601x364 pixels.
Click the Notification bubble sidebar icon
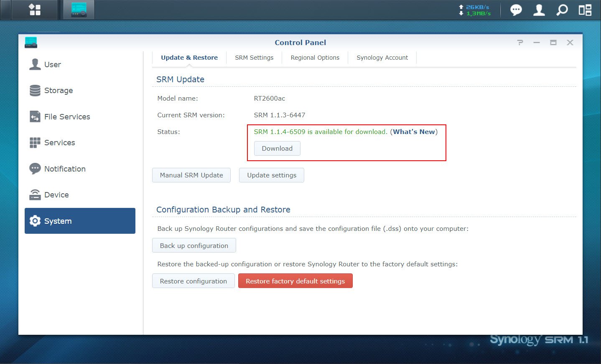(35, 169)
